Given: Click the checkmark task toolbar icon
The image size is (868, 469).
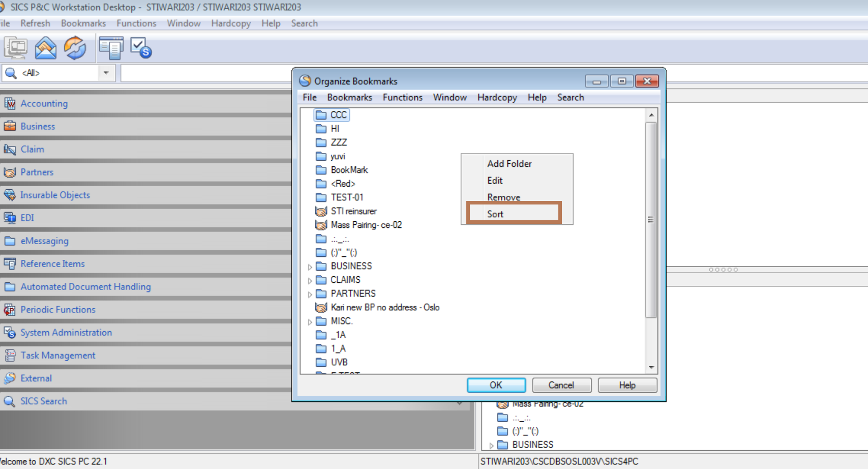Looking at the screenshot, I should 141,48.
